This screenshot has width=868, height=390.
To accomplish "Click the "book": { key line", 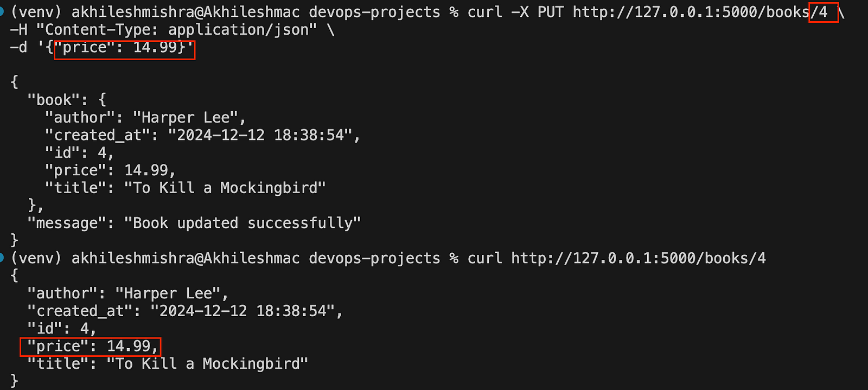I will [x=67, y=100].
